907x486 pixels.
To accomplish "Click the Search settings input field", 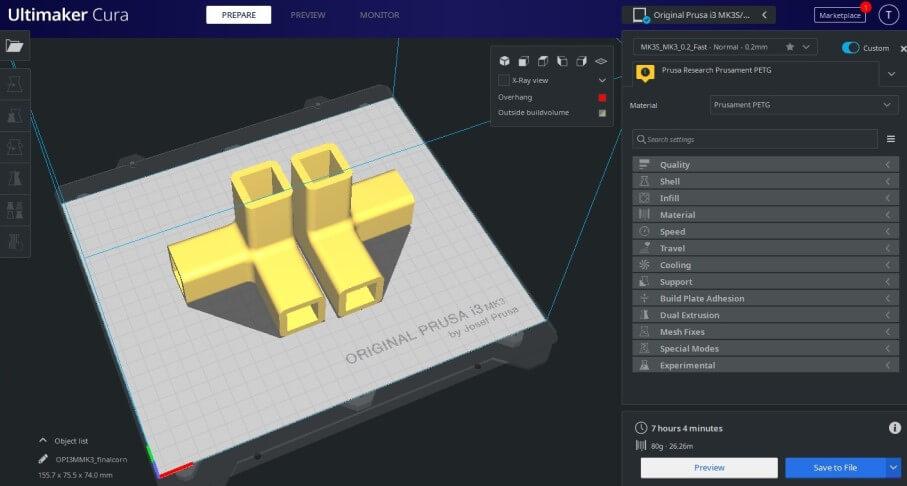I will (x=755, y=139).
